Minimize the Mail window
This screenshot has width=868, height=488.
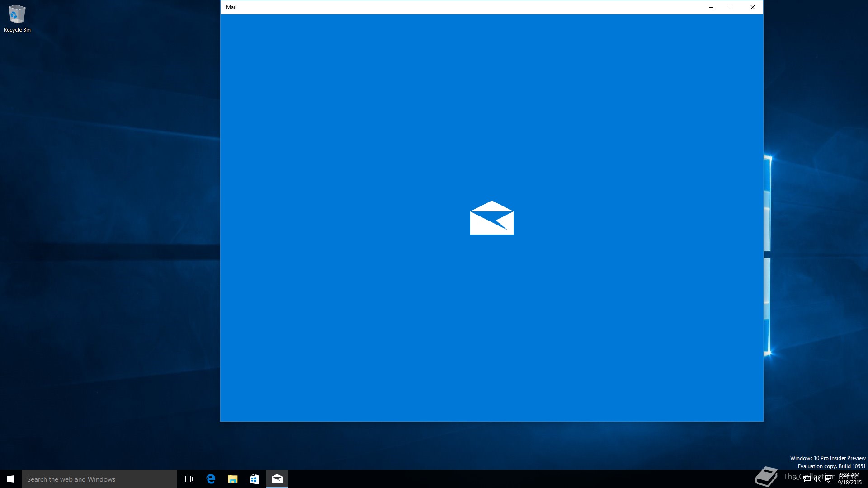tap(711, 7)
